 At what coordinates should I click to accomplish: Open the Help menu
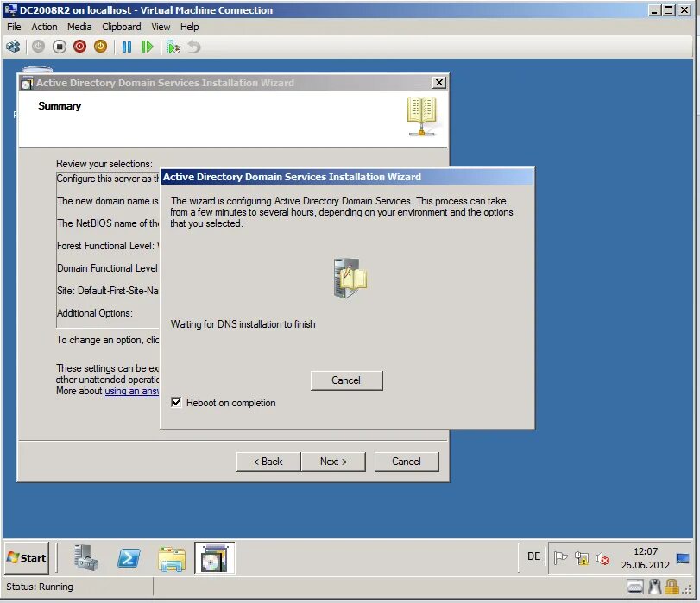click(189, 27)
